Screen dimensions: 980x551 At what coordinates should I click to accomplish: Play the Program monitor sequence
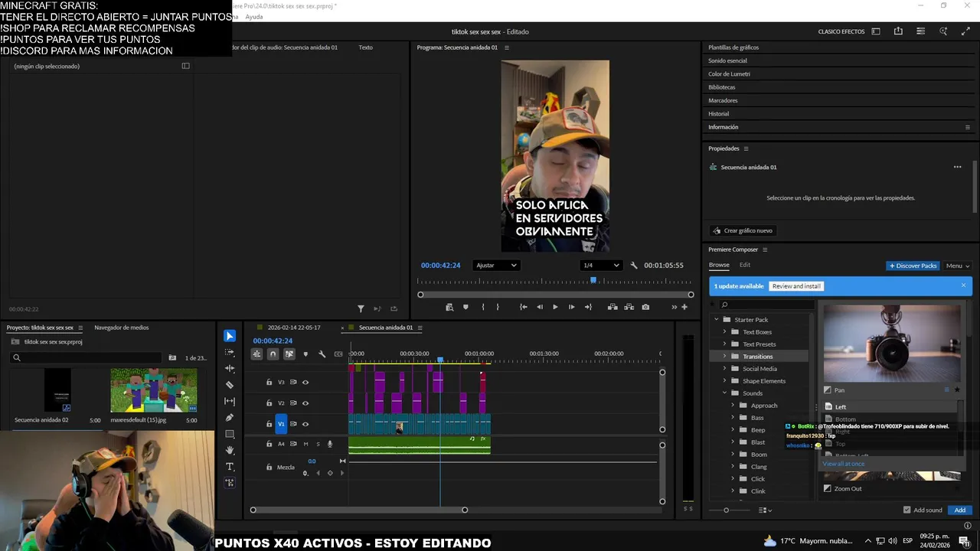click(555, 307)
